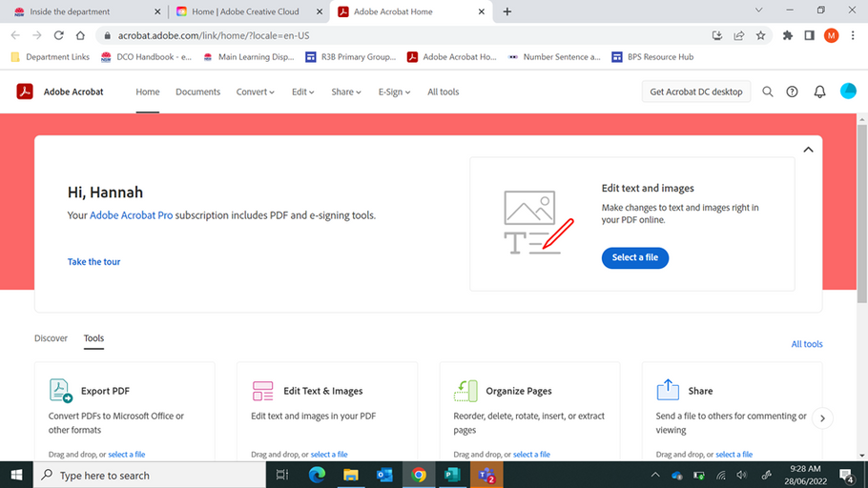Open the Edit dropdown menu

click(303, 92)
